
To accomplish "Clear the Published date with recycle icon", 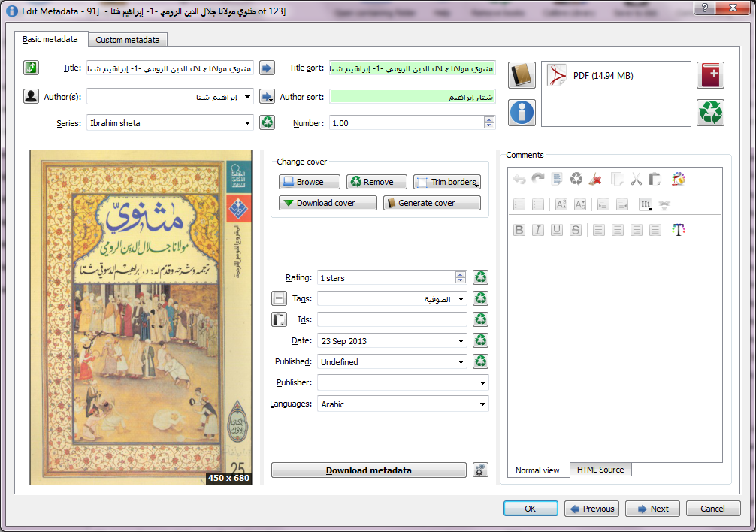I will click(481, 361).
